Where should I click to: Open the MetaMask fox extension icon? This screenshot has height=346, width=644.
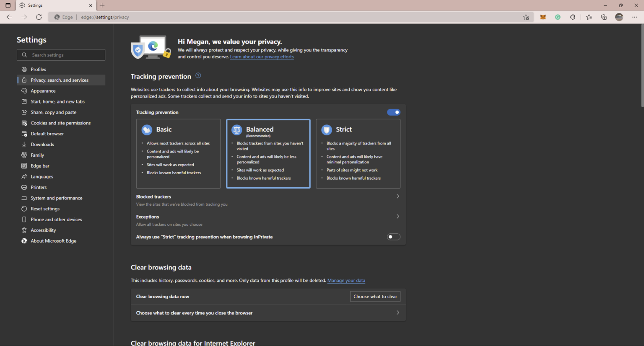pos(543,17)
